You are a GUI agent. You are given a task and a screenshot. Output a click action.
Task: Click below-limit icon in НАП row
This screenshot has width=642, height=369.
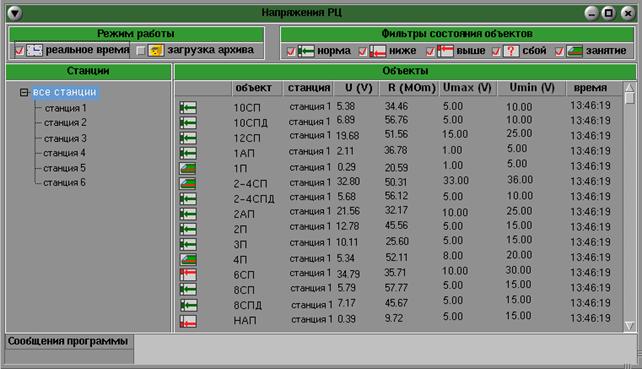tap(188, 321)
